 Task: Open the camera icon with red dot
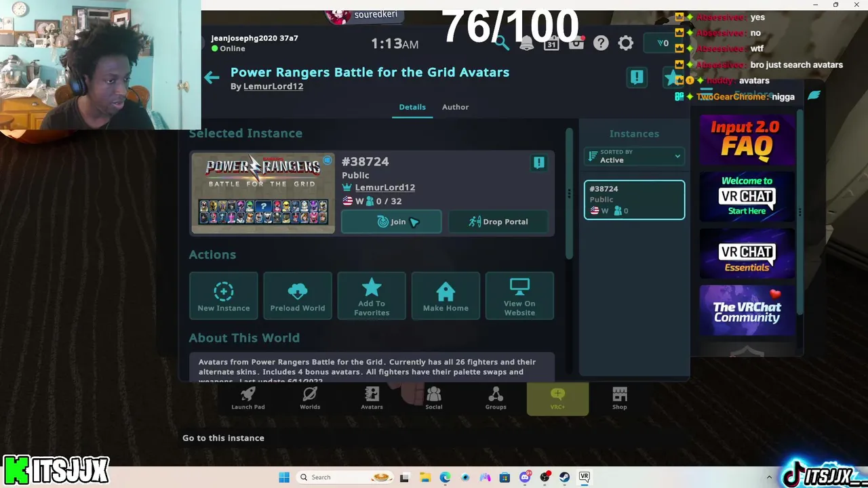pos(576,43)
